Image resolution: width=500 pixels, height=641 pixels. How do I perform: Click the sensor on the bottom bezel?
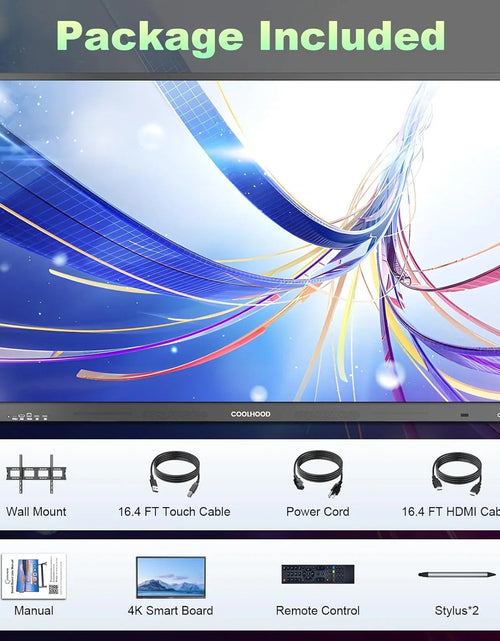[x=464, y=415]
